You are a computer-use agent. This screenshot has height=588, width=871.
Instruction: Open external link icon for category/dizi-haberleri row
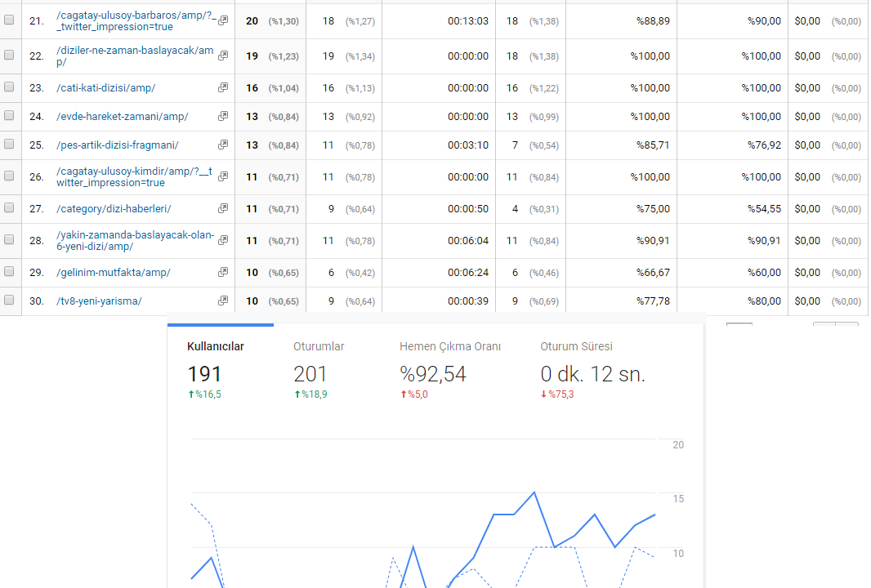pyautogui.click(x=223, y=208)
